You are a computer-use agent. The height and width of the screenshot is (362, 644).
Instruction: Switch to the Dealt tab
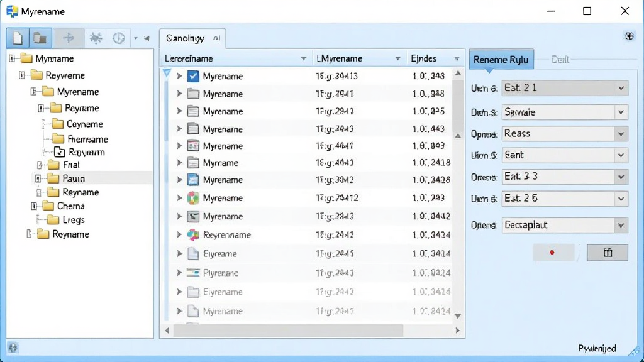click(560, 60)
